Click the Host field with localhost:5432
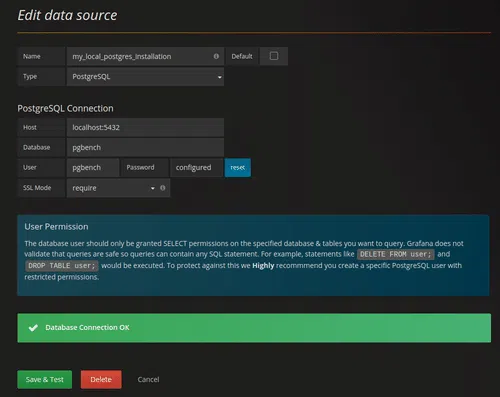This screenshot has height=397, width=500. coord(145,127)
